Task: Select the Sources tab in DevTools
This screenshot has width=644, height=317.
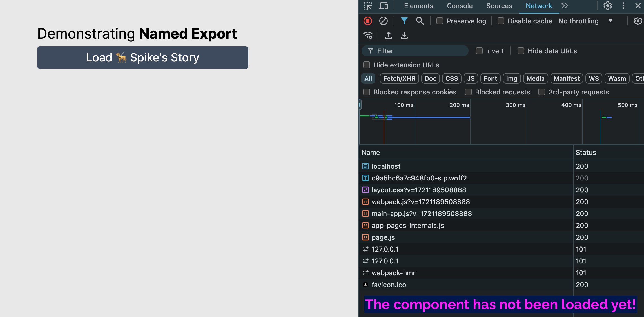Action: pyautogui.click(x=499, y=6)
